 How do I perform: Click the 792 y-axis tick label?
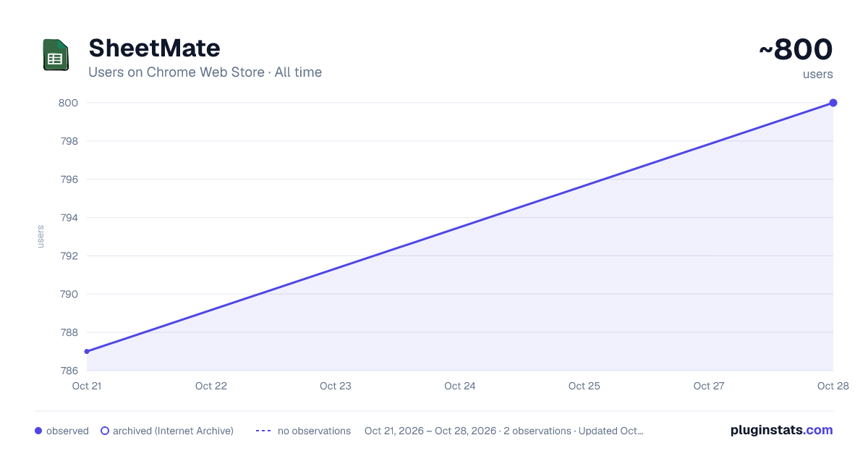tap(68, 256)
